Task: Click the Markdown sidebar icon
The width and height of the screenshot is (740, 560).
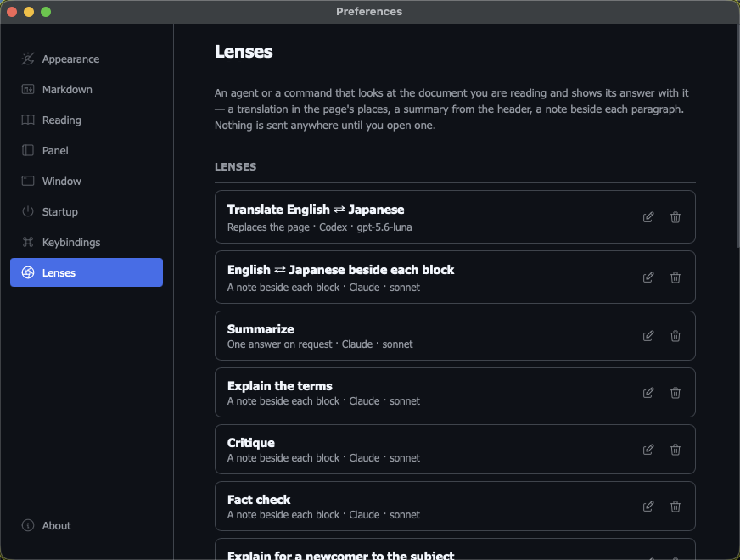Action: 28,89
